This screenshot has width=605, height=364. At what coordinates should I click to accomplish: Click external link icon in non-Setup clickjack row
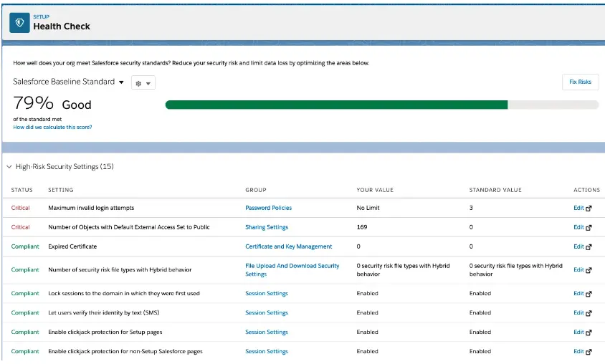tap(589, 352)
